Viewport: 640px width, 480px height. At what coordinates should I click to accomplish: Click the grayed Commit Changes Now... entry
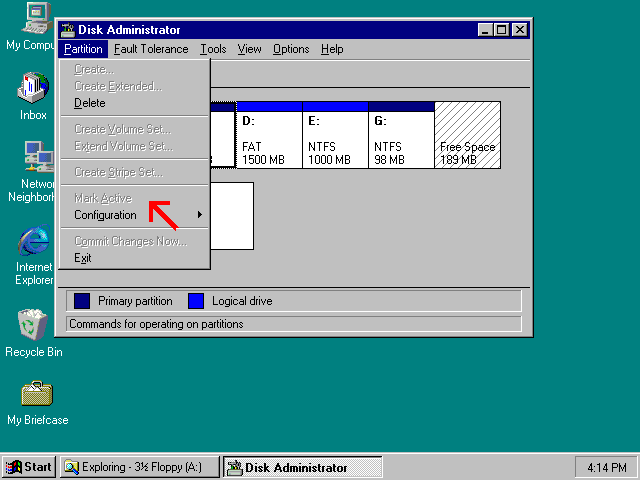tap(135, 241)
